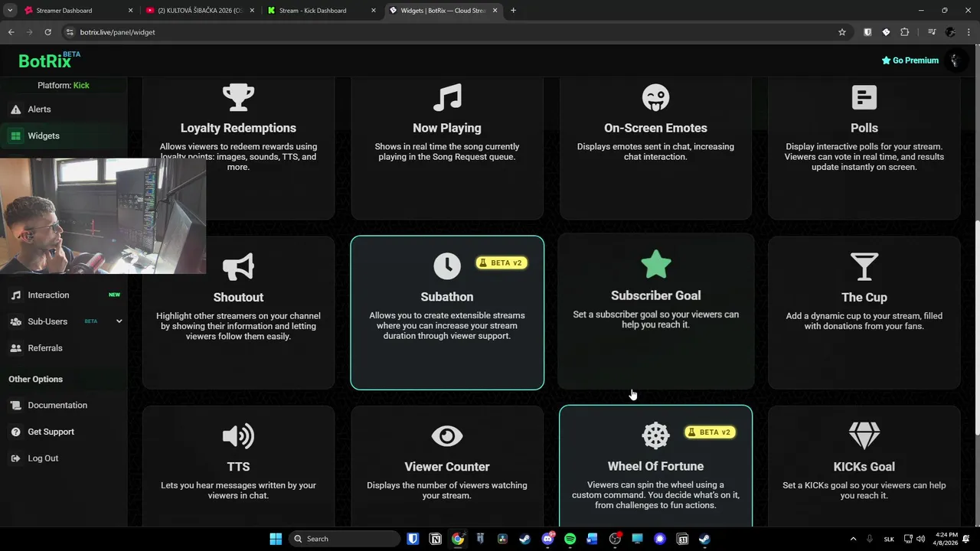Open the Loyalty Redemptions trophy icon

pos(238,97)
